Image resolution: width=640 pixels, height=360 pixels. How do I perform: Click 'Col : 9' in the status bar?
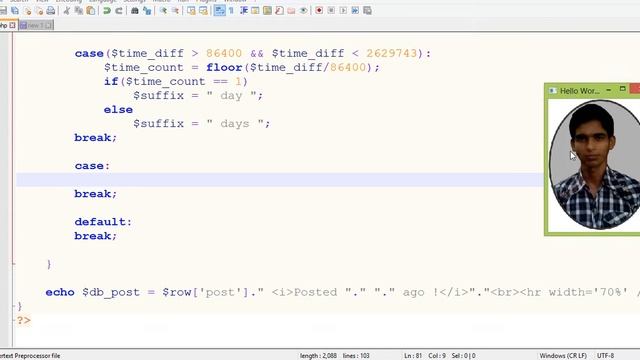436,356
